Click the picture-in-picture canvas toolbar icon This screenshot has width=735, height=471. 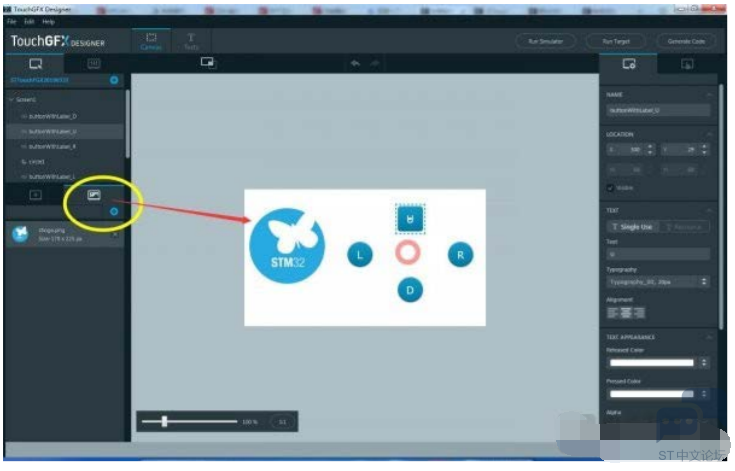[x=208, y=62]
